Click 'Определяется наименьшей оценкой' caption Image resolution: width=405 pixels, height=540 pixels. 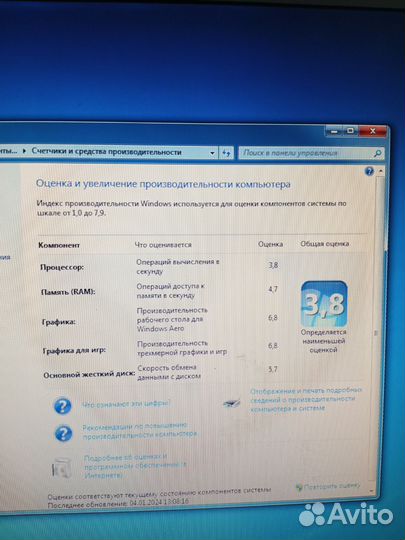coord(323,341)
